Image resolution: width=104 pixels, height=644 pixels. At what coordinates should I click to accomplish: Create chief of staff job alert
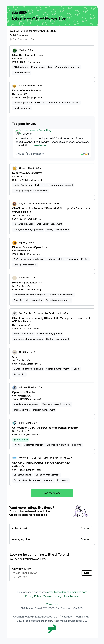coord(85,528)
